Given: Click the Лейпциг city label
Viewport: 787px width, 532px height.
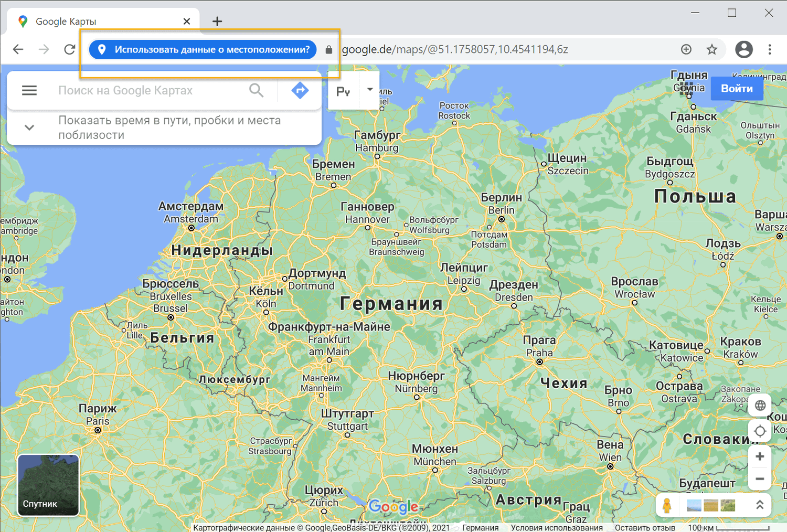Looking at the screenshot, I should 464,268.
